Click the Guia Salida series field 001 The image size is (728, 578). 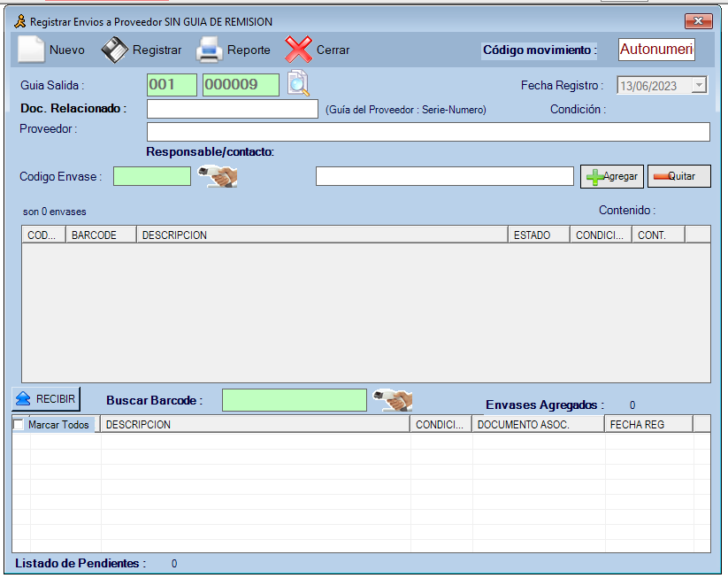click(x=172, y=85)
